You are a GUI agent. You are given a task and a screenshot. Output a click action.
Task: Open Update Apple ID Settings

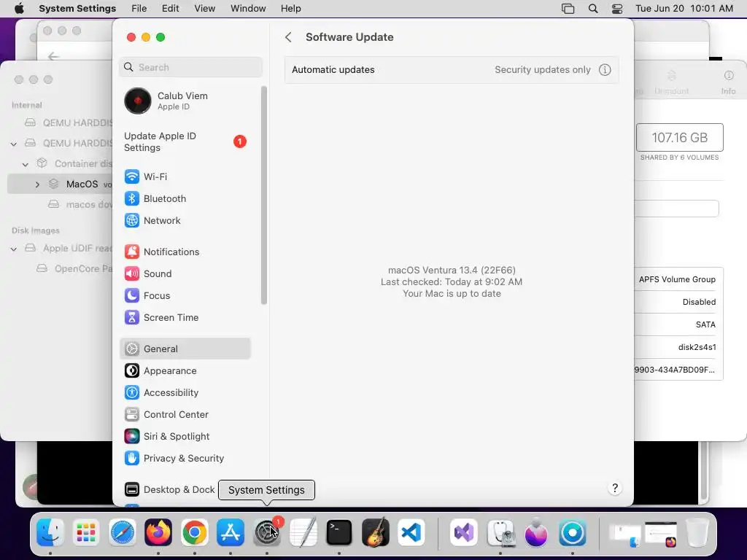[186, 142]
